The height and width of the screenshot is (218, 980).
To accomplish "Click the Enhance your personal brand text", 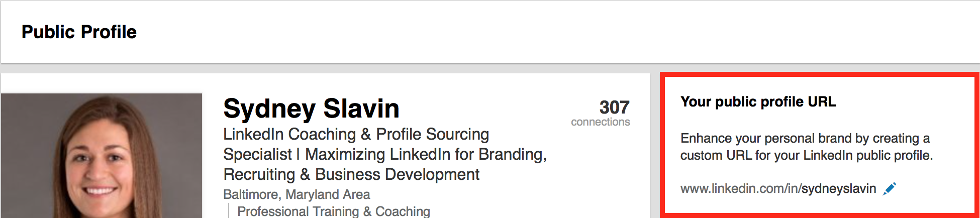I will coord(805,138).
